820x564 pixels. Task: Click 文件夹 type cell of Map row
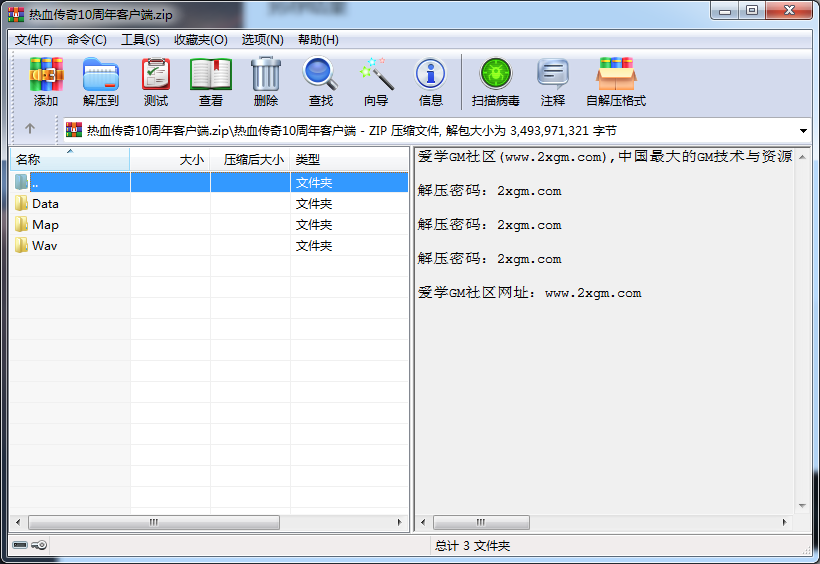coord(314,224)
